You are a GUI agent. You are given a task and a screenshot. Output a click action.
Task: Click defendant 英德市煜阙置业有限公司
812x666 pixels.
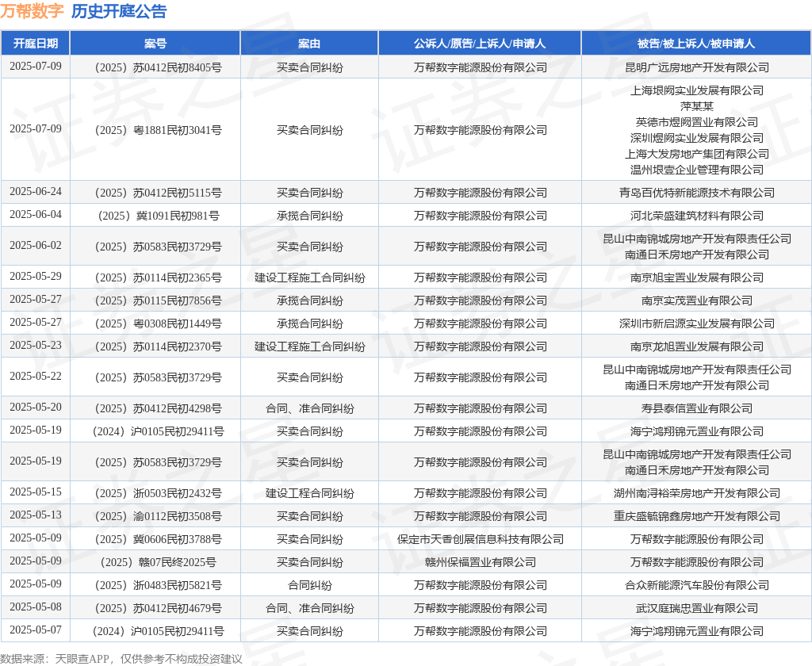696,122
